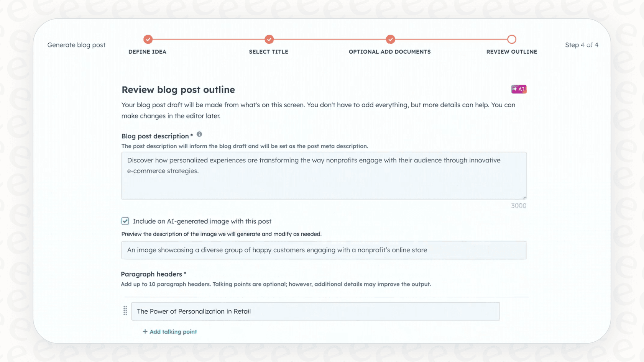
Task: Click the Optional Add Documents checkmark circle
Action: click(x=390, y=39)
